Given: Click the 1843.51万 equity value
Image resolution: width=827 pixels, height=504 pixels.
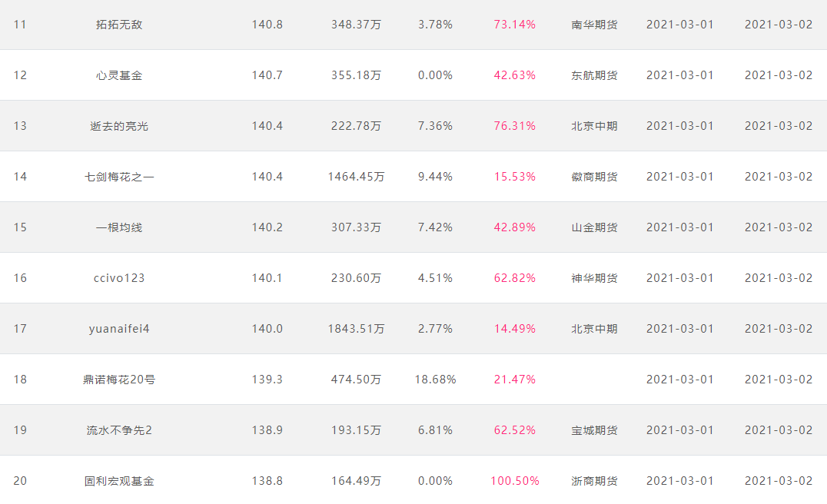Looking at the screenshot, I should pos(356,329).
